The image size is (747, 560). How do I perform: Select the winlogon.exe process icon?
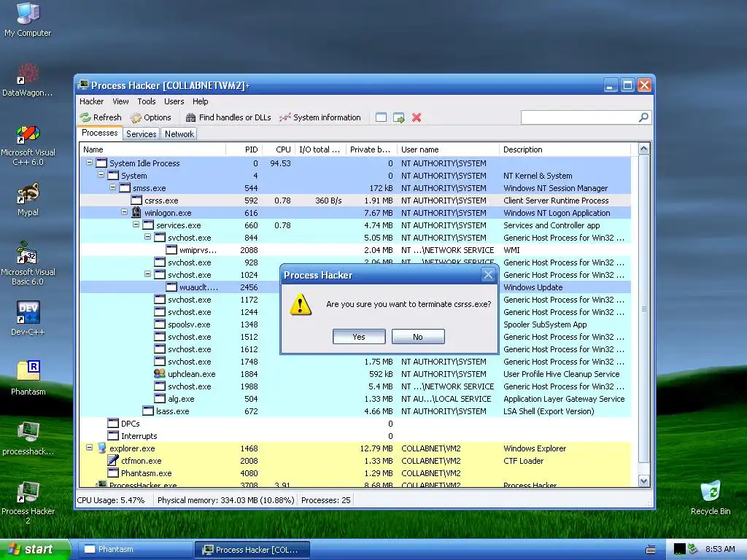click(136, 212)
